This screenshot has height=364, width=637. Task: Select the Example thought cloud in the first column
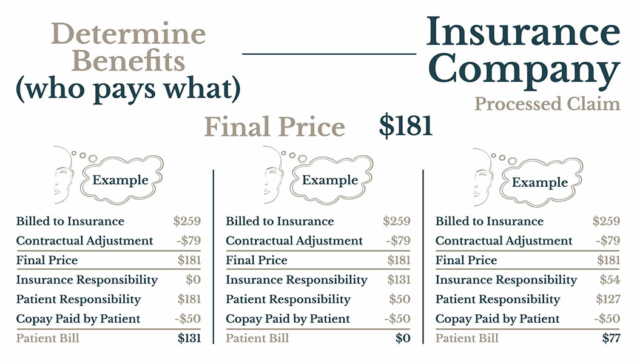[120, 180]
